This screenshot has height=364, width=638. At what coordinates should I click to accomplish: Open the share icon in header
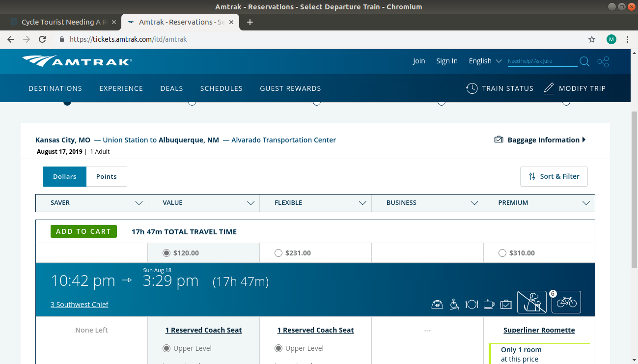point(603,61)
